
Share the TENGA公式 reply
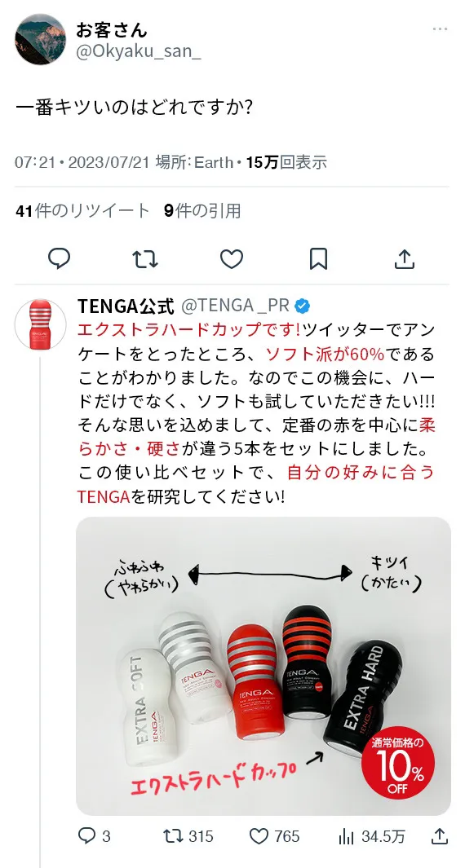click(440, 836)
